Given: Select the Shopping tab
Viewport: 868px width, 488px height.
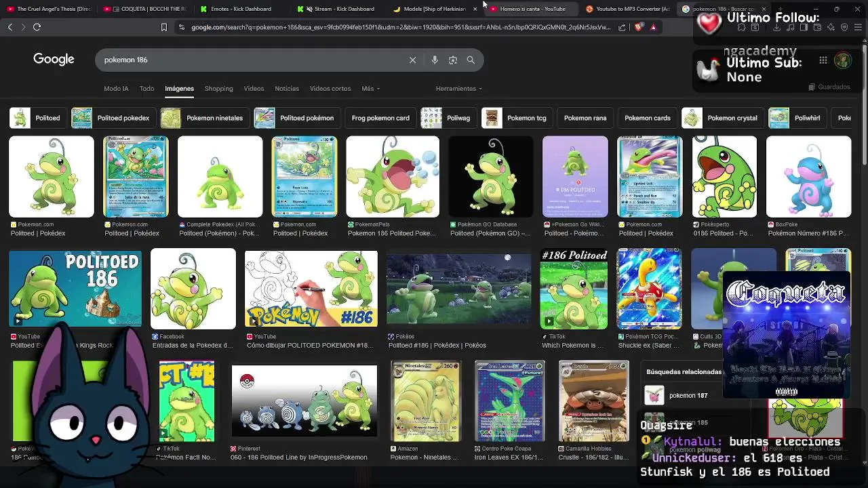Looking at the screenshot, I should point(218,88).
